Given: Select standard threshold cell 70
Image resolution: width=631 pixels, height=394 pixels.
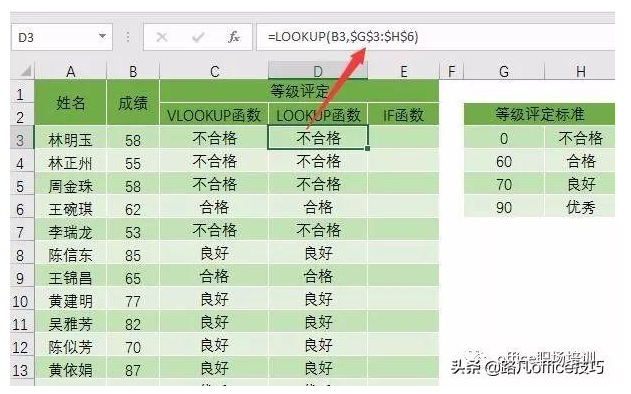Looking at the screenshot, I should pos(504,184).
